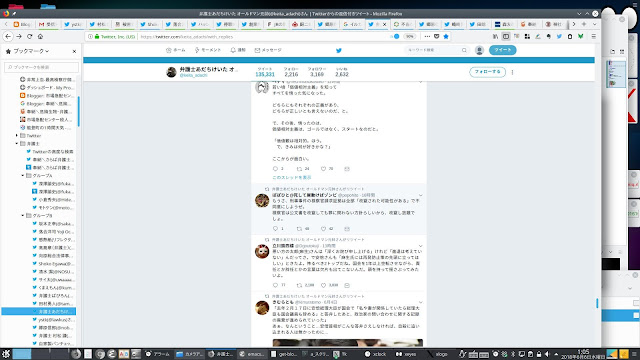640x360 pixels.
Task: Select the highlighted bookmark in the sidebar
Action: 39,311
